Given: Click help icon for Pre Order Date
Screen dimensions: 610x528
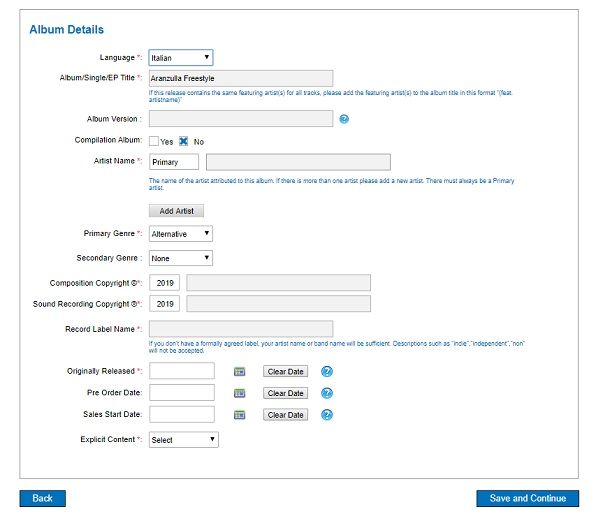Looking at the screenshot, I should 327,393.
